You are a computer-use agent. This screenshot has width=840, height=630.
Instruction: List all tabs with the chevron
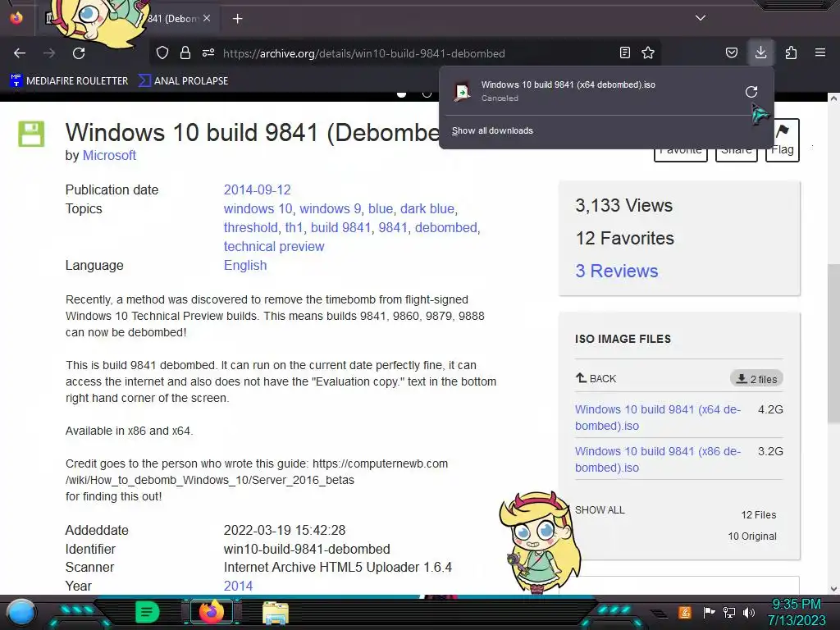pos(701,18)
